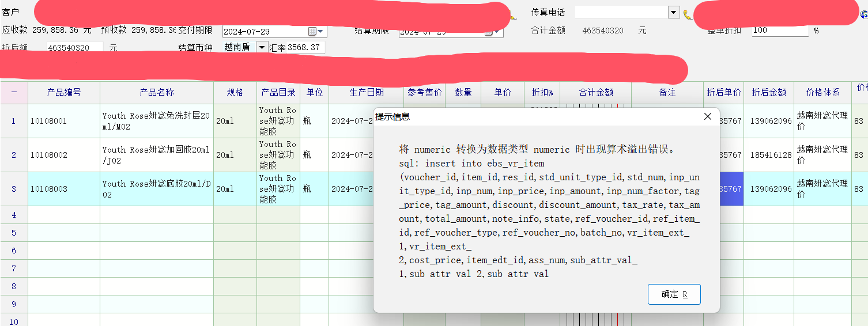Click the Youth Rose妍悉底胶 product name cell
The height and width of the screenshot is (326, 868).
point(156,189)
